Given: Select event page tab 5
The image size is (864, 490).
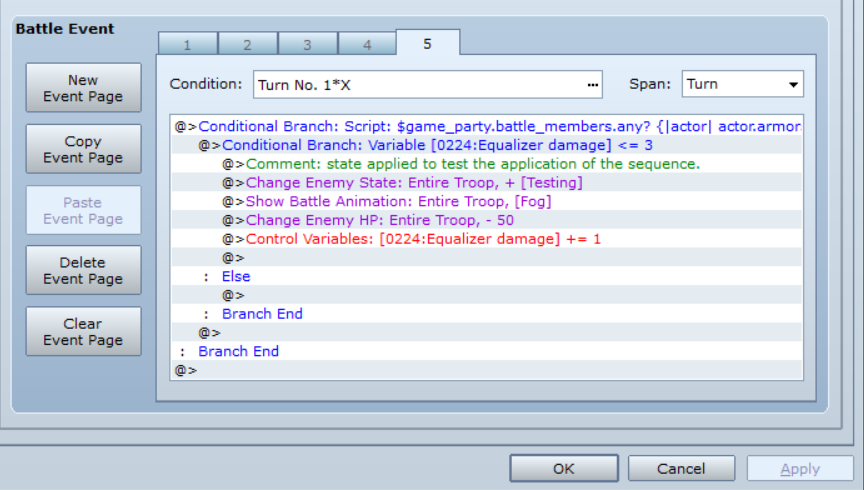Looking at the screenshot, I should [x=428, y=43].
